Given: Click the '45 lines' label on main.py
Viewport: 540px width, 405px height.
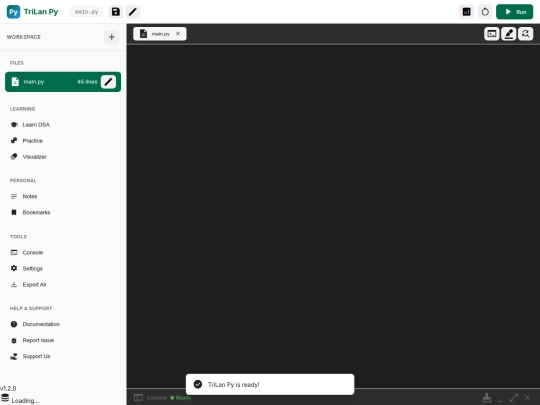Looking at the screenshot, I should coord(87,82).
